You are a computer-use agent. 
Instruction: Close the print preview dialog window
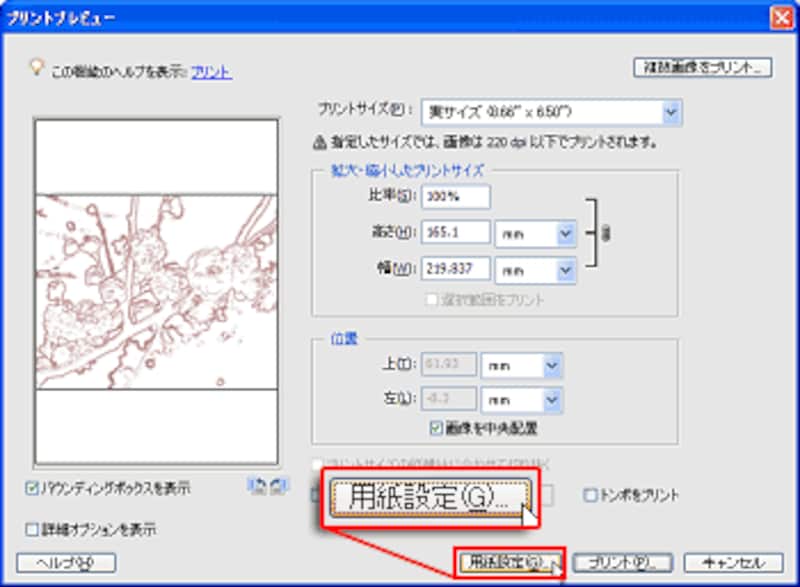[780, 18]
